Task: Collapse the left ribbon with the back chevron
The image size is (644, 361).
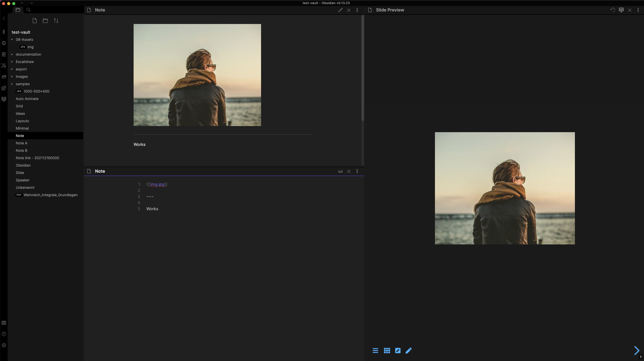Action: (4, 18)
